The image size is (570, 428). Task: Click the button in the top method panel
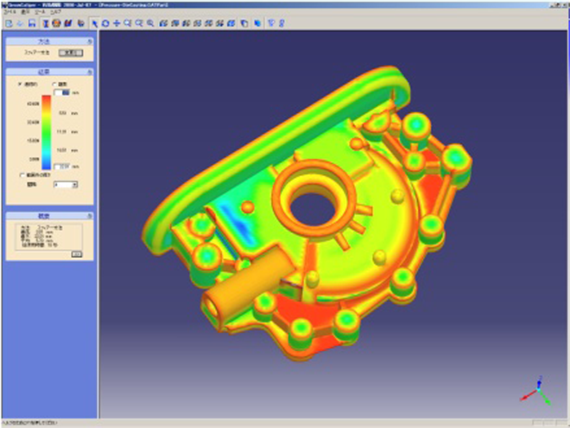pyautogui.click(x=71, y=53)
